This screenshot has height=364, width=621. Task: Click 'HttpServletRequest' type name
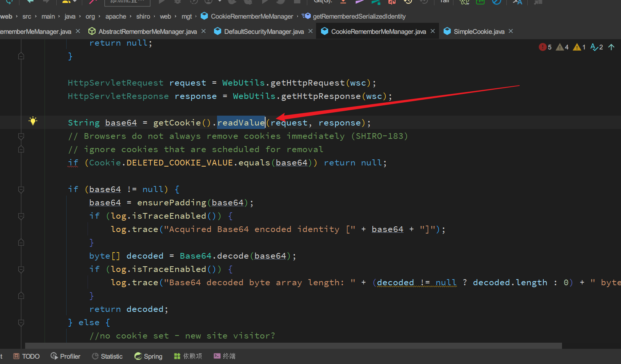point(115,83)
